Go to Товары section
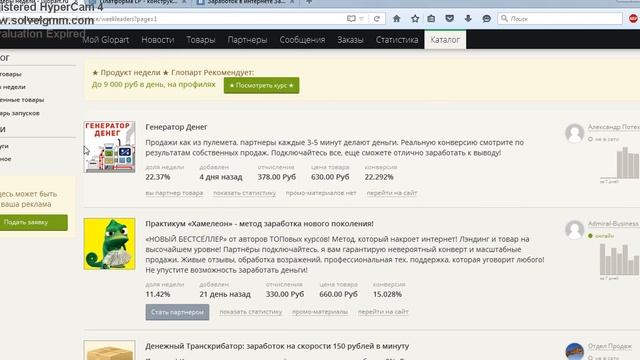Image resolution: width=640 pixels, height=360 pixels. [200, 40]
